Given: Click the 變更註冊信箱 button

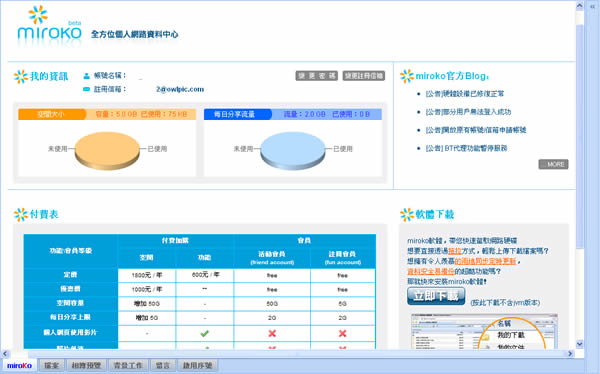Looking at the screenshot, I should (364, 76).
